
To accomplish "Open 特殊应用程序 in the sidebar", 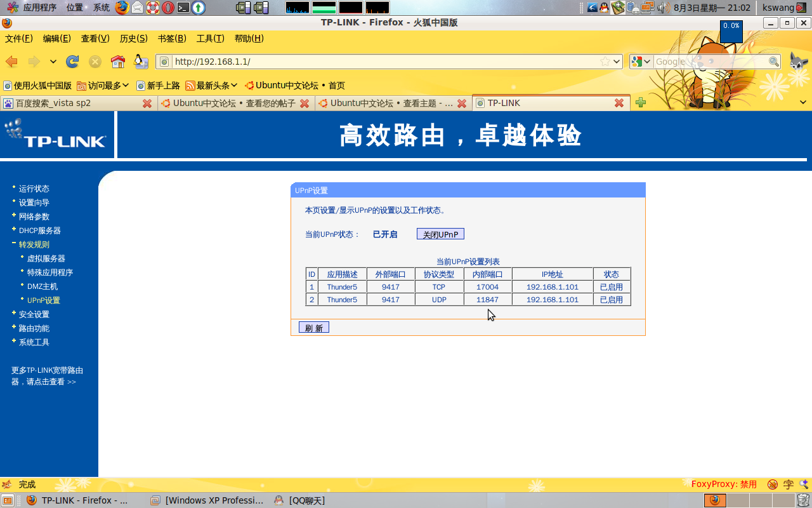I will pos(49,272).
